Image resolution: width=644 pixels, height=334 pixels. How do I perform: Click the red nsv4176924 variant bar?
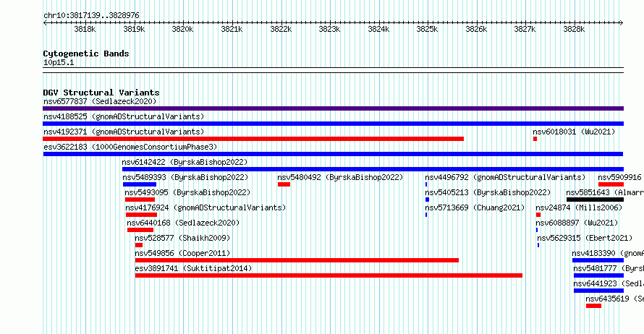pyautogui.click(x=141, y=215)
